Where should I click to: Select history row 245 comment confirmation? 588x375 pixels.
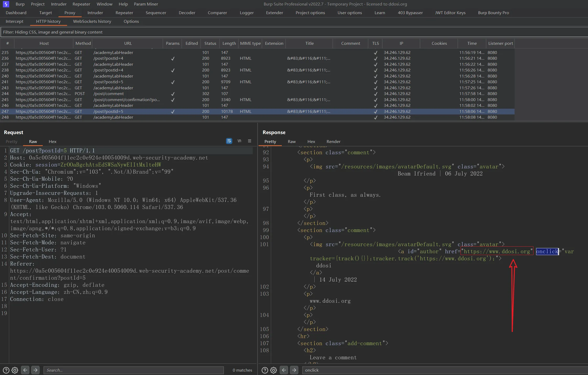[x=257, y=100]
